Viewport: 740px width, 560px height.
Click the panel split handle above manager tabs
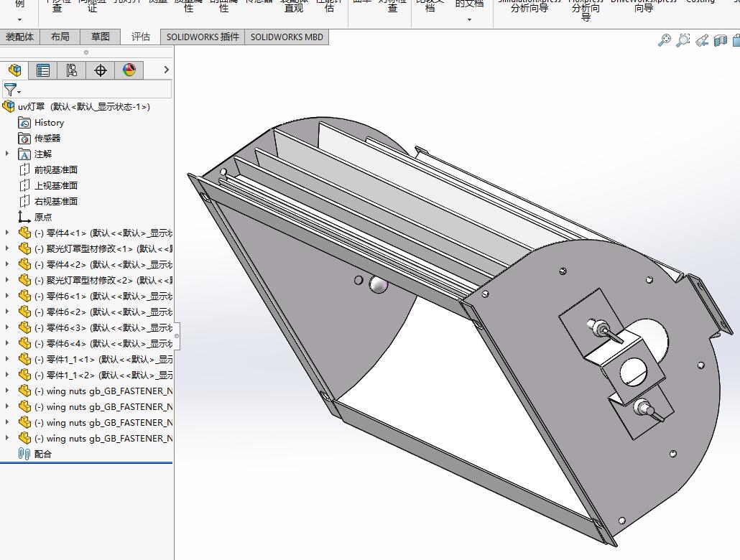coord(86,52)
